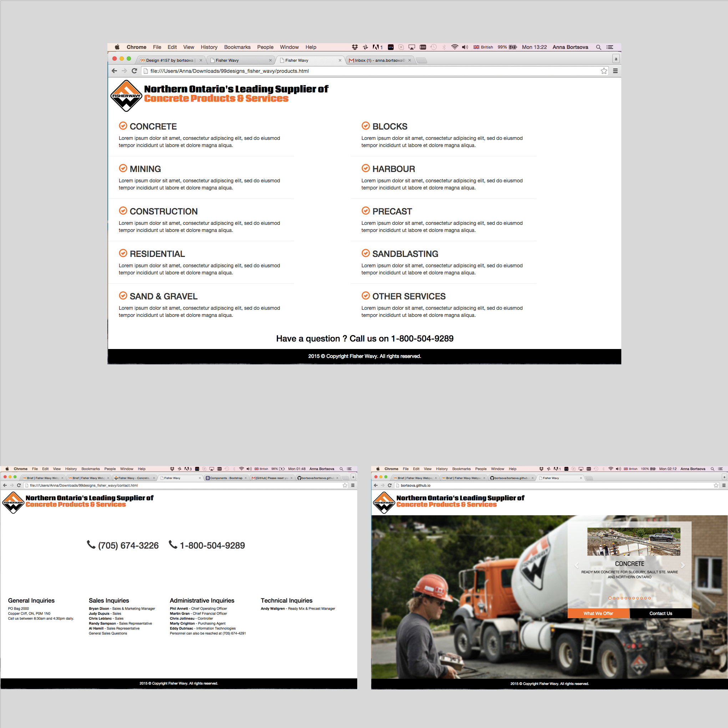Open Notification Center list icon in the top menu bar
Viewport: 728px width, 728px height.
[x=610, y=47]
